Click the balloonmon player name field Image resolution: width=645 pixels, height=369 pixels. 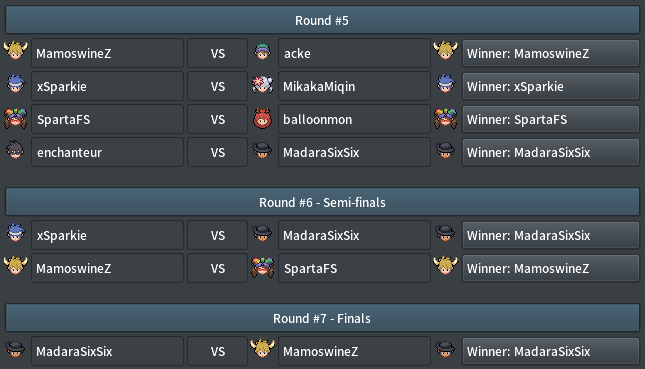pos(355,119)
